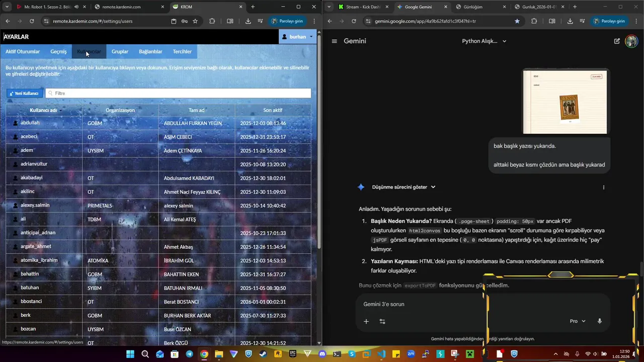This screenshot has width=644, height=362.
Task: Open Steam from the taskbar
Action: tap(263, 354)
